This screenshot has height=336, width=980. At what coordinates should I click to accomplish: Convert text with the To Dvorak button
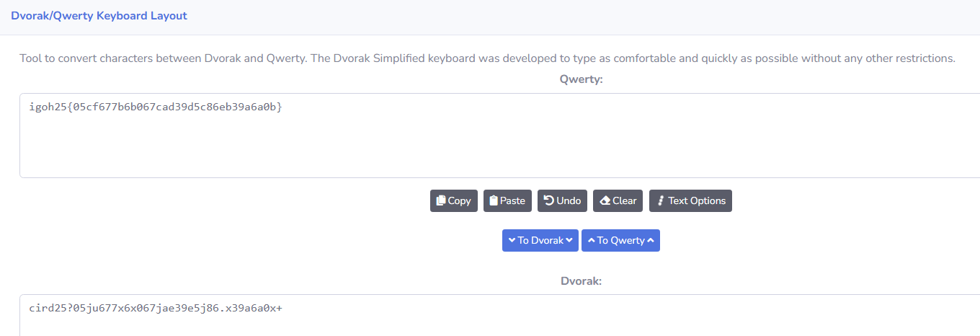click(540, 241)
